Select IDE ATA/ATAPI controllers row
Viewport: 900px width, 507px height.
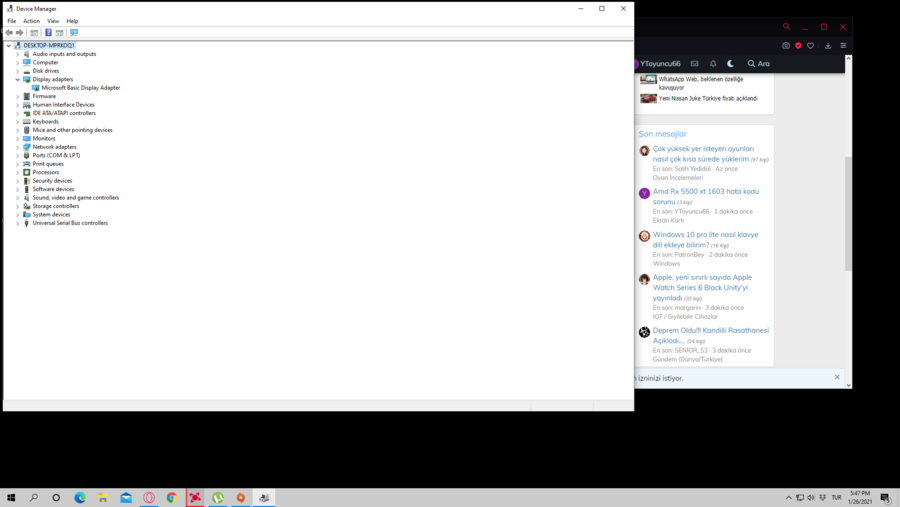(x=64, y=113)
